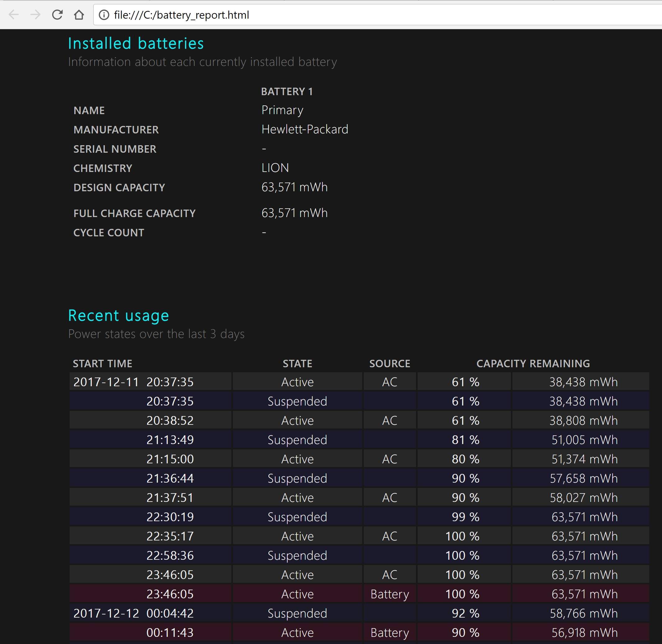This screenshot has width=662, height=644.
Task: Focus the address bar with battery_report.html
Action: click(x=377, y=15)
